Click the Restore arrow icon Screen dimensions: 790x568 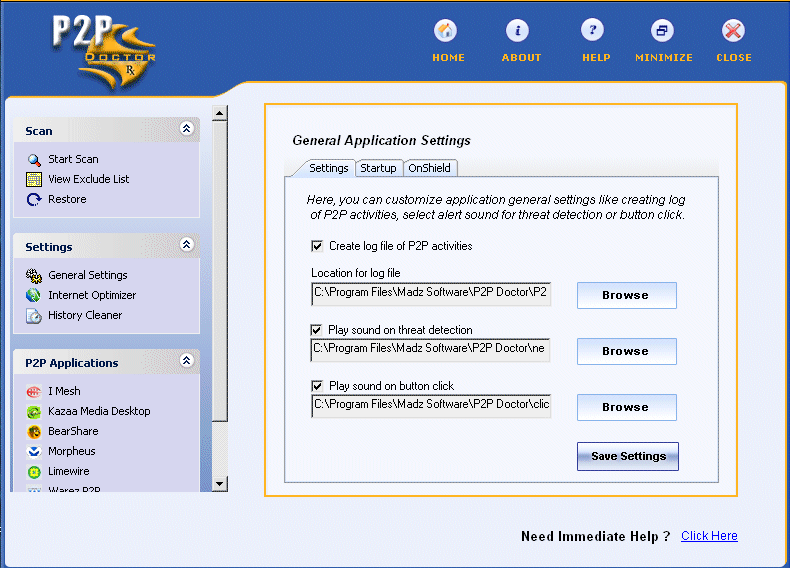[34, 200]
